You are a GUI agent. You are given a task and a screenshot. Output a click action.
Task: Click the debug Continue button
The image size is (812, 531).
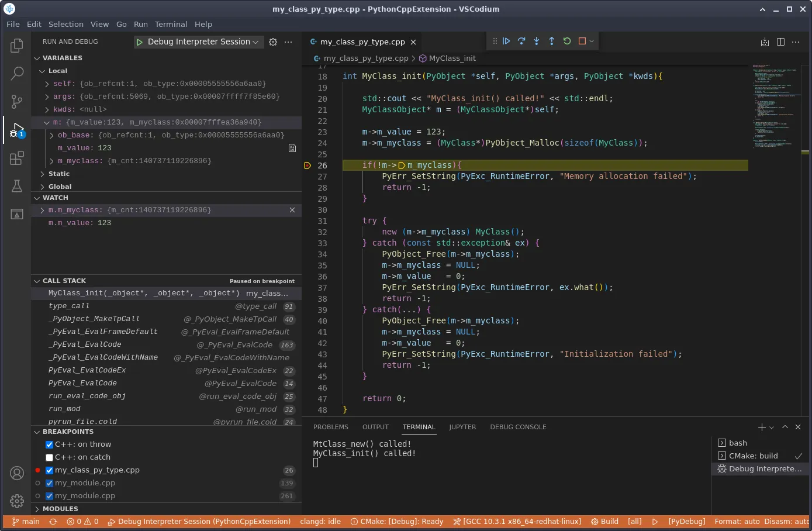coord(506,41)
